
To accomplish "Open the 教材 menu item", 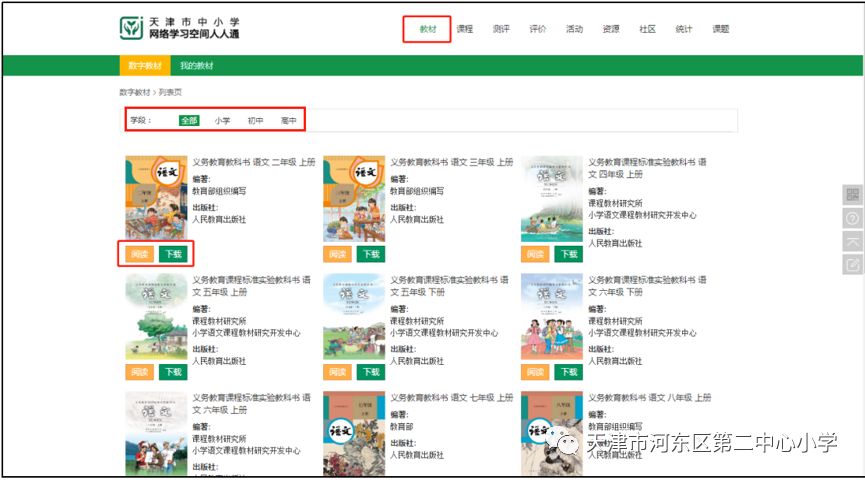I will pos(428,29).
